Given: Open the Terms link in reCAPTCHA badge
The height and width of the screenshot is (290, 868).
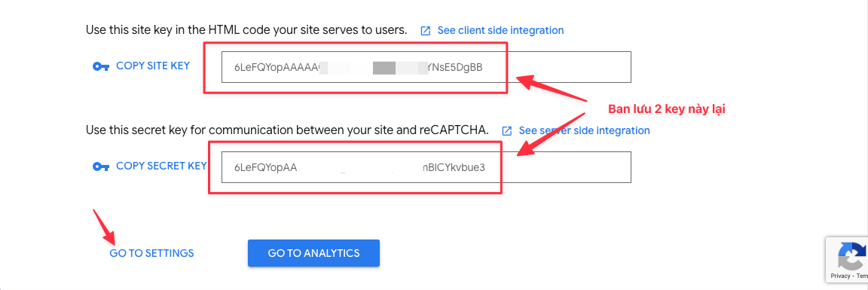Looking at the screenshot, I should pyautogui.click(x=861, y=276).
